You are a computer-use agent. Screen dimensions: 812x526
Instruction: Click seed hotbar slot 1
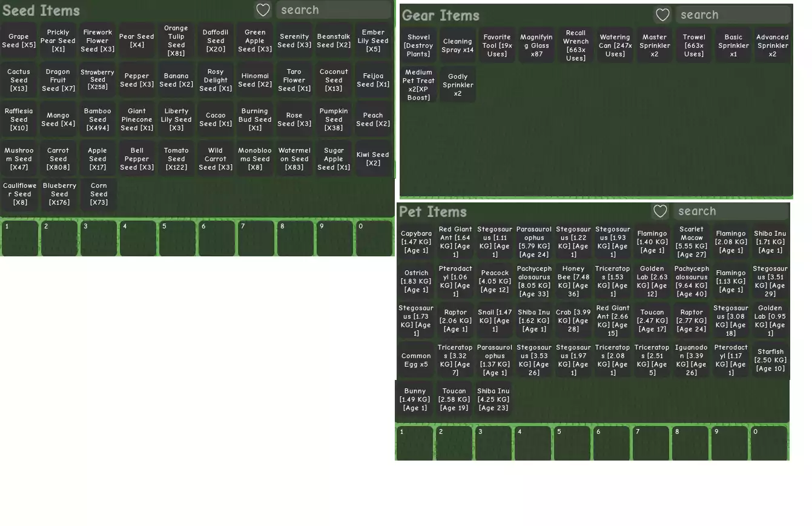[19, 238]
